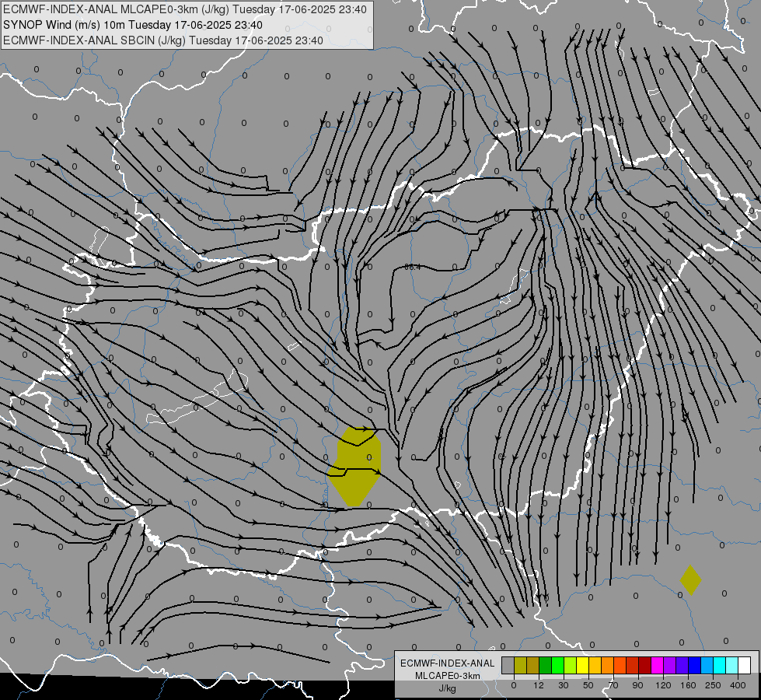
Task: Select the red-orange legend swatch right of 70
Action: coord(620,665)
